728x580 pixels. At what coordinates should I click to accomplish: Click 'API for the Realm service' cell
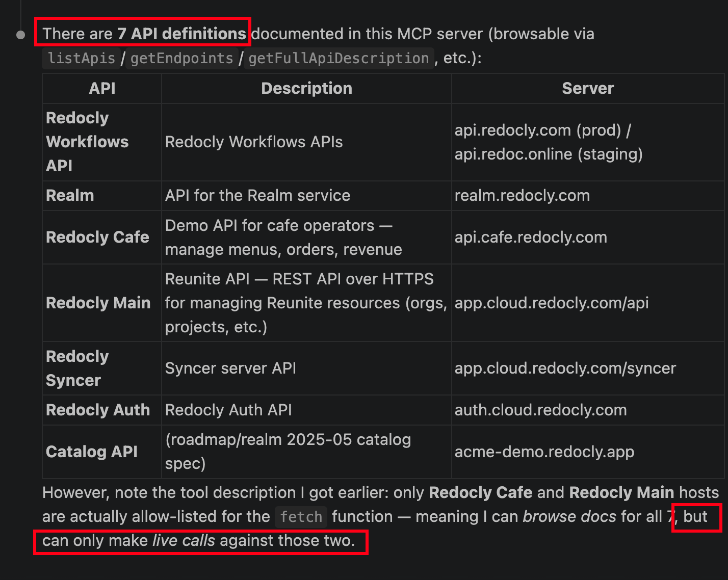pyautogui.click(x=306, y=196)
